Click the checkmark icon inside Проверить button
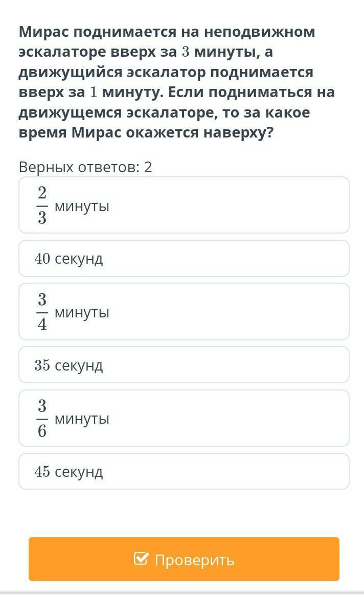364x599 pixels. [141, 559]
